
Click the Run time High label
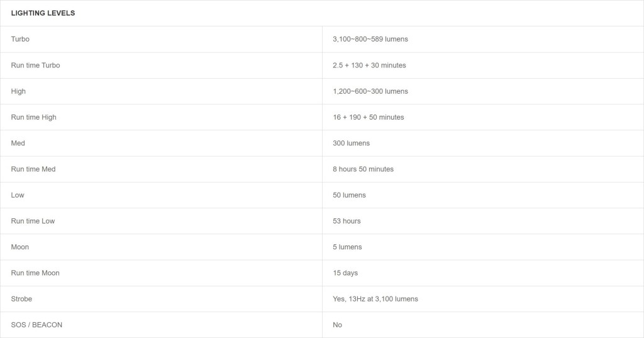[x=33, y=117]
